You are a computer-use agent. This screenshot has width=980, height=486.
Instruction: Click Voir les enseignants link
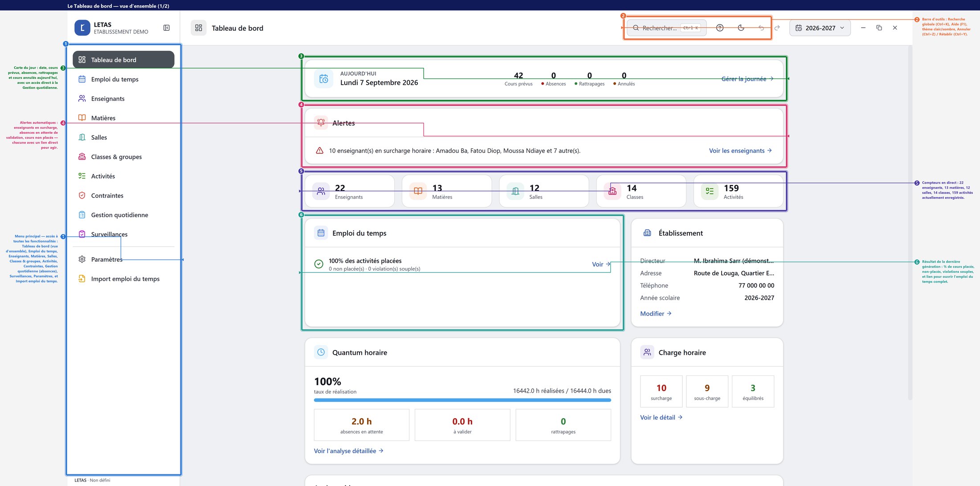[x=740, y=151]
